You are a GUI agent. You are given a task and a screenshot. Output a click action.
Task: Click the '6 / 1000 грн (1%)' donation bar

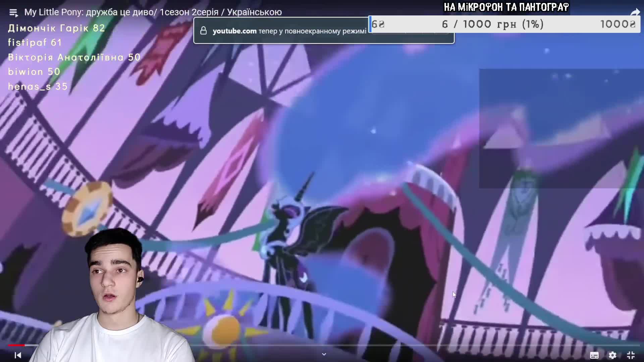[504, 24]
